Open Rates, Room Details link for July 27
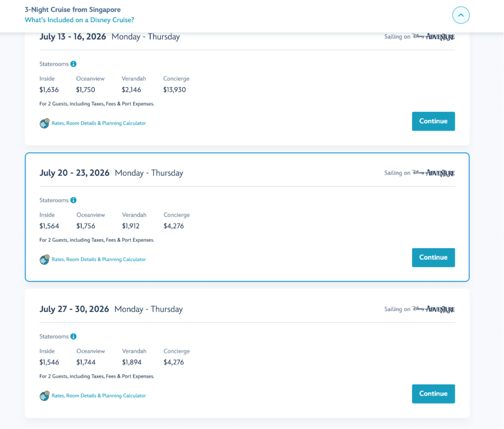504x429 pixels. click(98, 396)
